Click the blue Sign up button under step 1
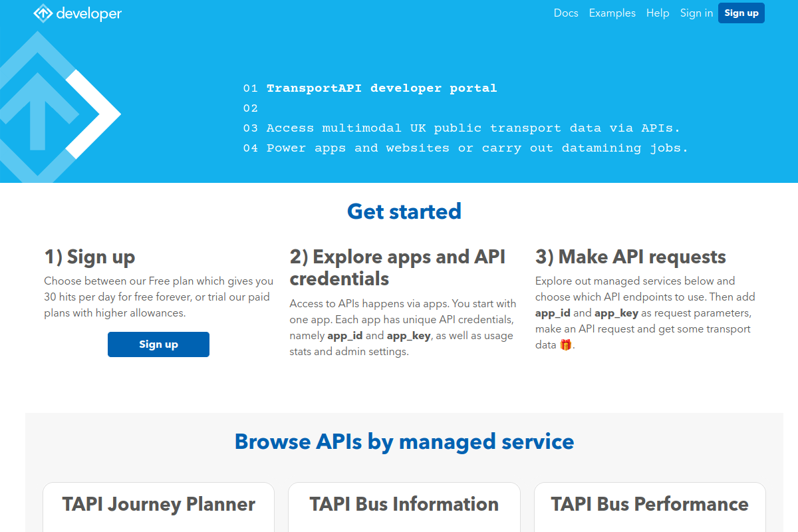 [x=158, y=344]
